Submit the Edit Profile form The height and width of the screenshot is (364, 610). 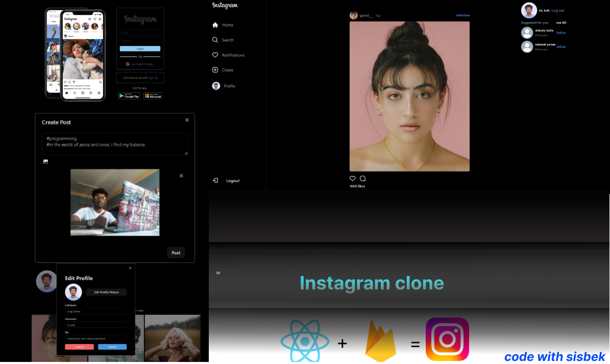coord(112,347)
